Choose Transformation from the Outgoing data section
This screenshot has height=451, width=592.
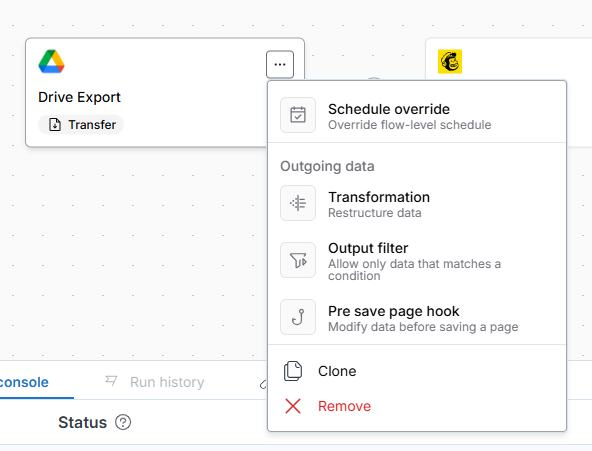pyautogui.click(x=417, y=203)
